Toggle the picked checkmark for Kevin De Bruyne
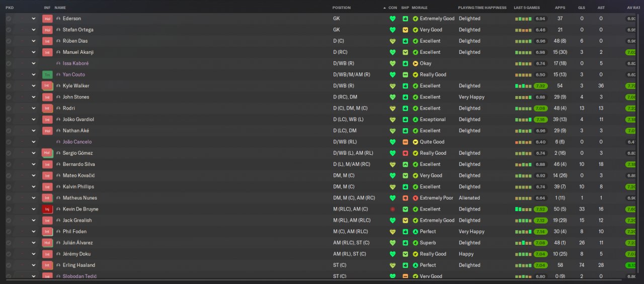This screenshot has height=284, width=644. (9, 209)
